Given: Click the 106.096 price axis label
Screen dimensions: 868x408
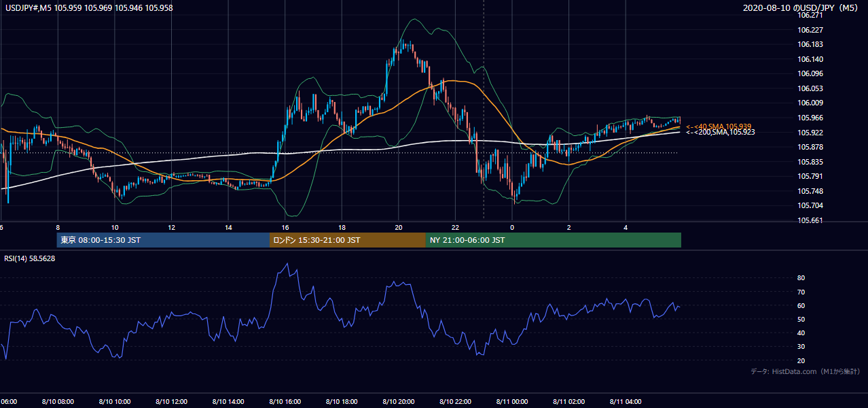Looking at the screenshot, I should (810, 73).
